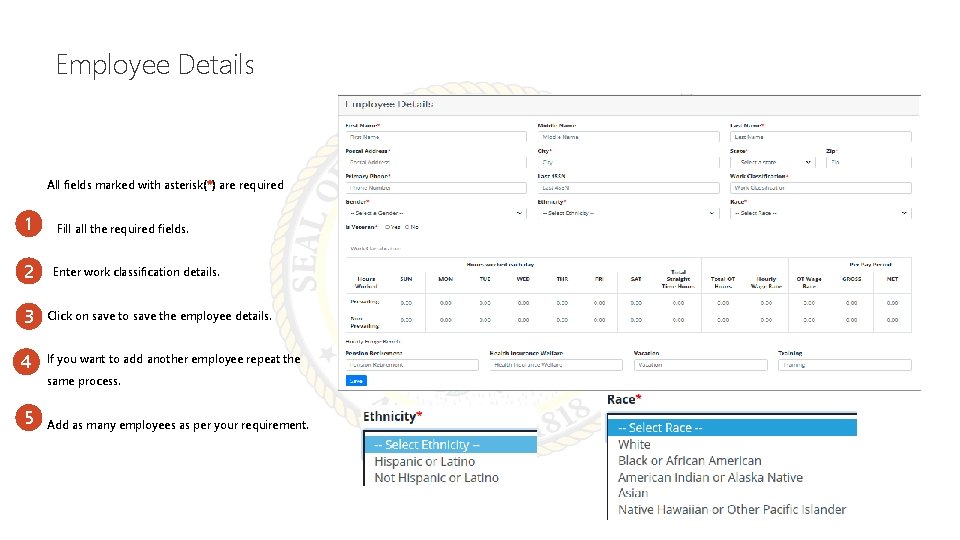The height and width of the screenshot is (540, 960).
Task: Click the Zip input field
Action: (869, 162)
